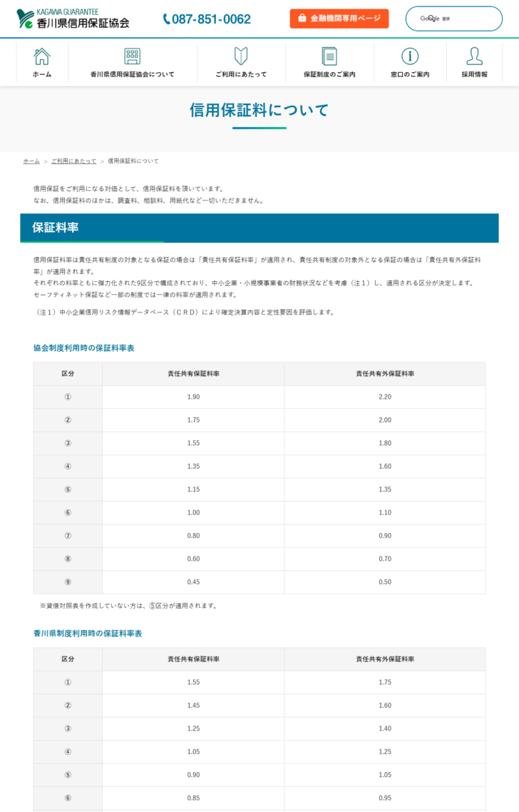Screen dimensions: 519x812
Task: Click 責任共有保証料率 header in first table
Action: (x=193, y=374)
